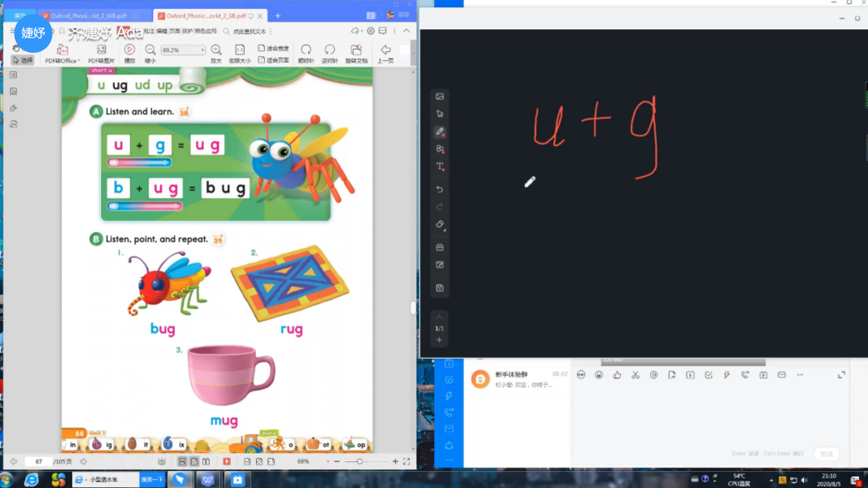Toggle fit page option in PDF toolbar

[273, 60]
